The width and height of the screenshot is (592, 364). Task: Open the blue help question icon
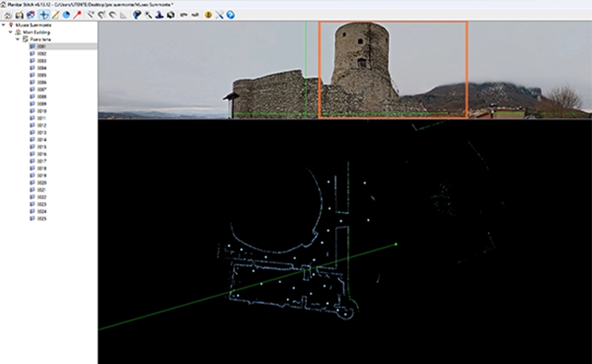(230, 15)
